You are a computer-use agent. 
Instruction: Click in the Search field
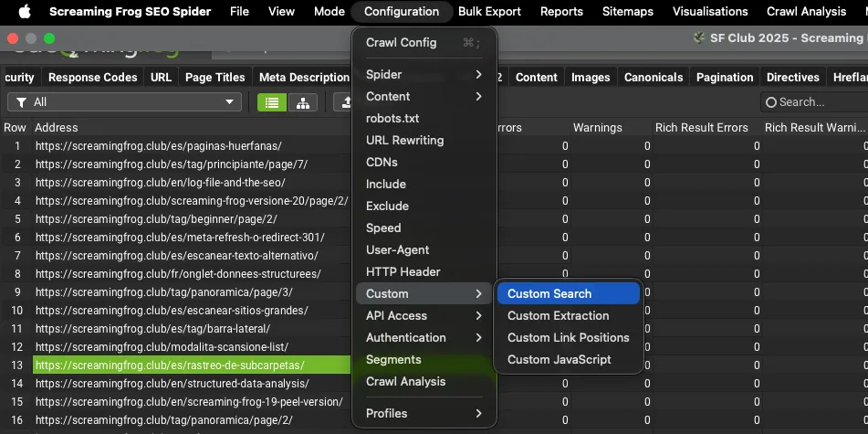814,102
